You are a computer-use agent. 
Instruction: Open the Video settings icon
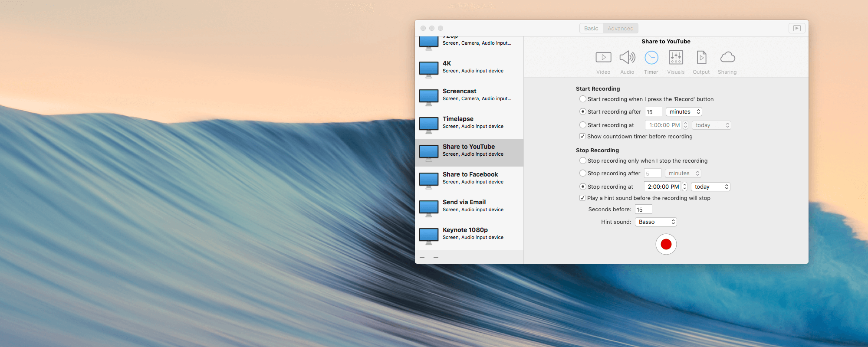tap(603, 58)
